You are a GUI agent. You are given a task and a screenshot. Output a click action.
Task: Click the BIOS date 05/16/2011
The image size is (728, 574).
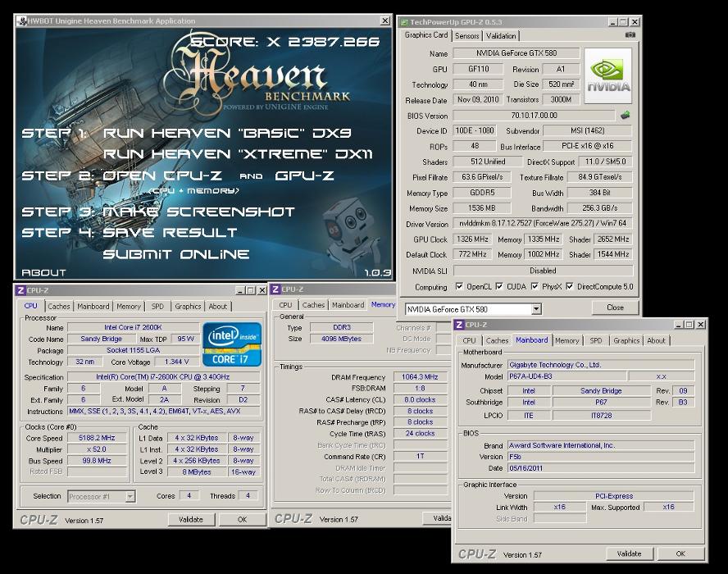click(x=601, y=468)
